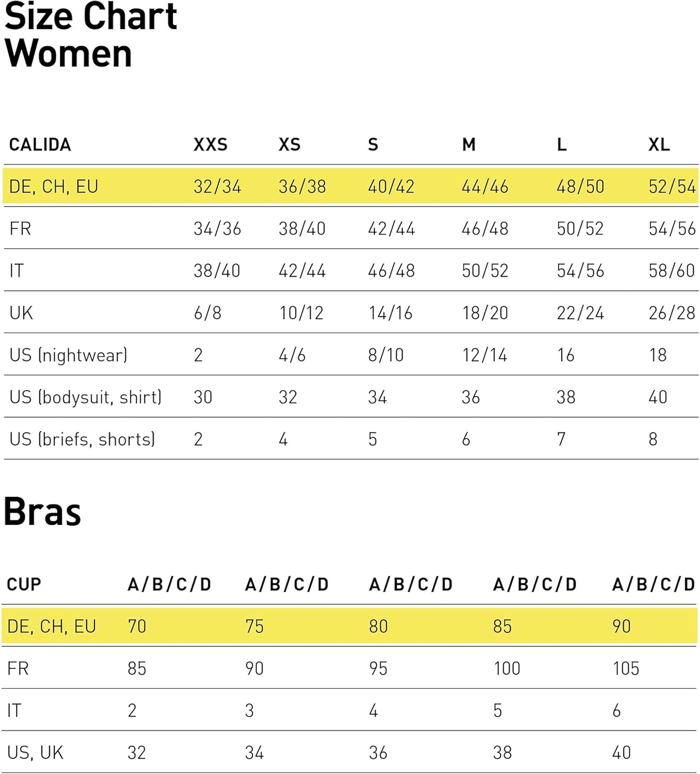
Task: Click the Size Chart Women heading
Action: pyautogui.click(x=90, y=35)
